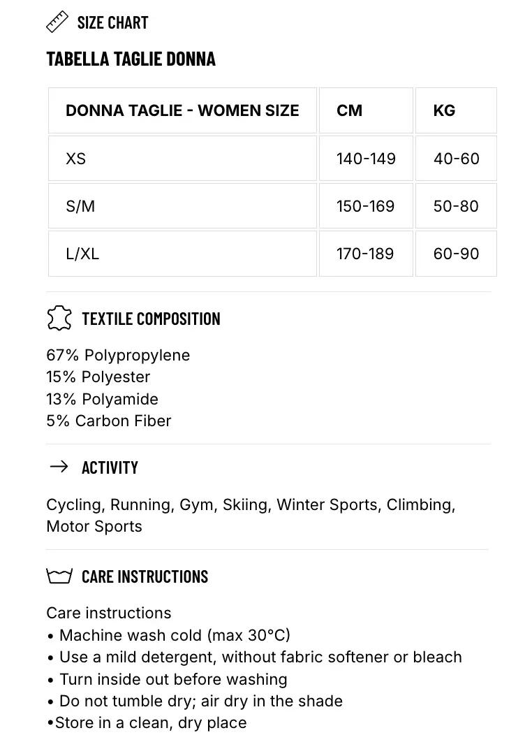Click the CARE INSTRUCTIONS heading
Screen dimensions: 532x756
pyautogui.click(x=145, y=576)
